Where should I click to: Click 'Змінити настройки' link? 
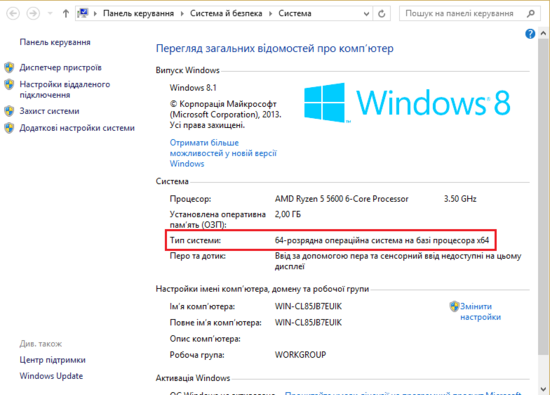click(481, 312)
